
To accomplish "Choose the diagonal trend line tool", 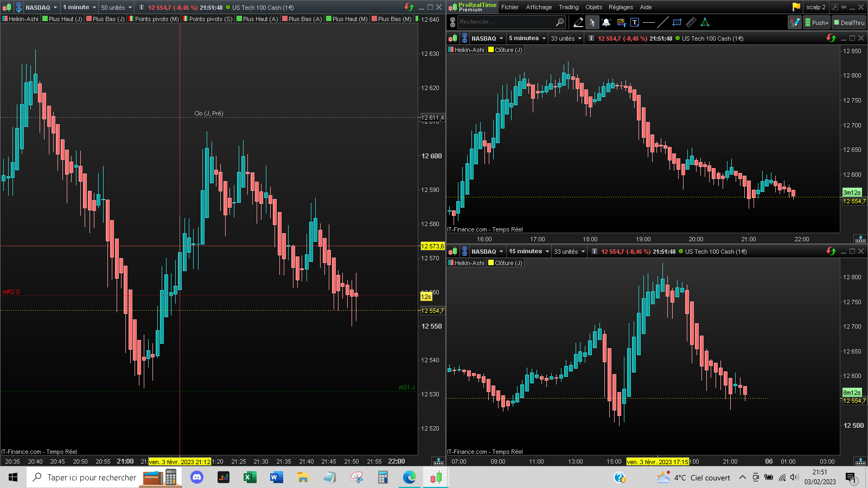I will [x=663, y=22].
